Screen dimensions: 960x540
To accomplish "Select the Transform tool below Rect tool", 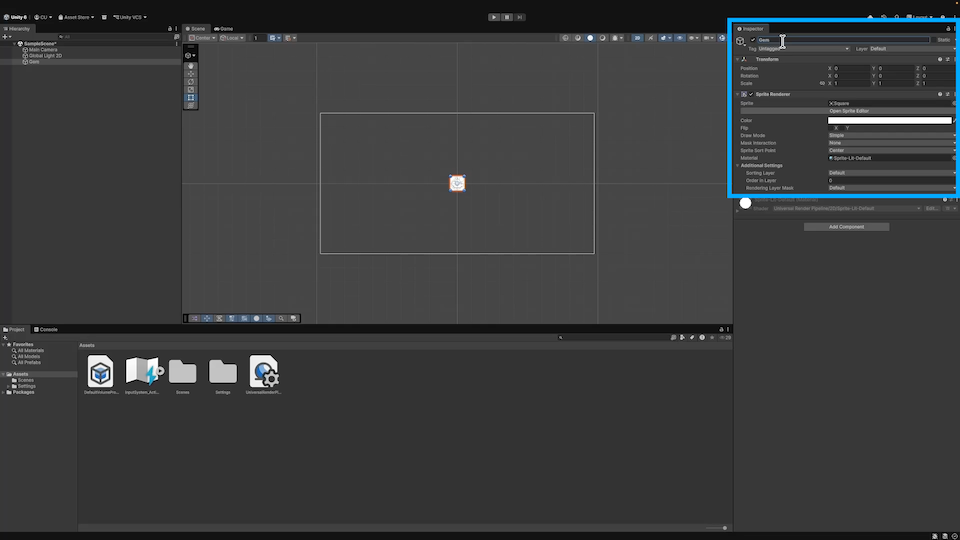I will click(191, 105).
